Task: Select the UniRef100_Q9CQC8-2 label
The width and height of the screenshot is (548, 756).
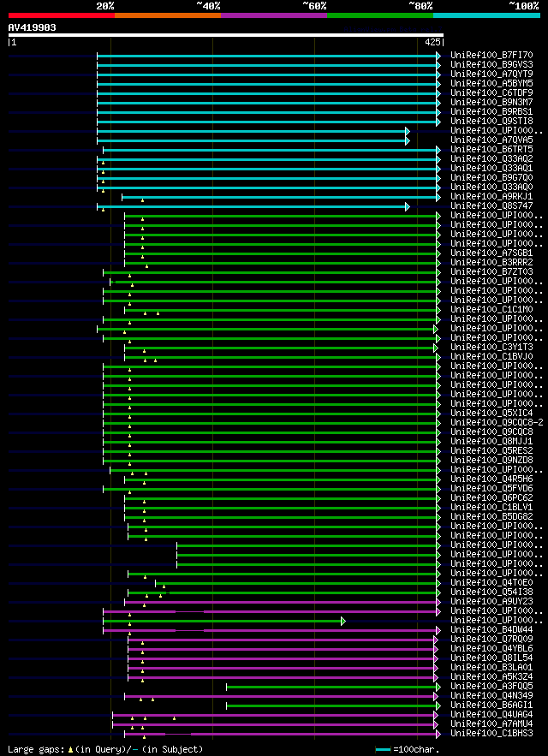Action: point(497,422)
